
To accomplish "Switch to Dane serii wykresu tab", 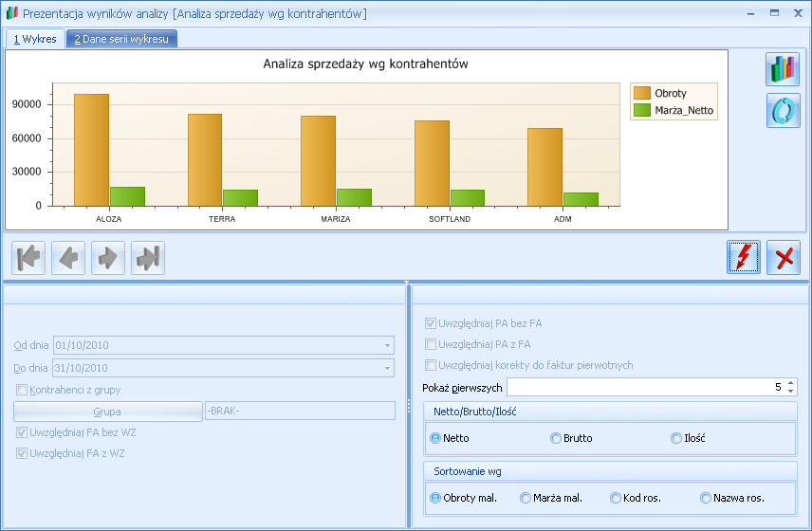I will coord(120,39).
